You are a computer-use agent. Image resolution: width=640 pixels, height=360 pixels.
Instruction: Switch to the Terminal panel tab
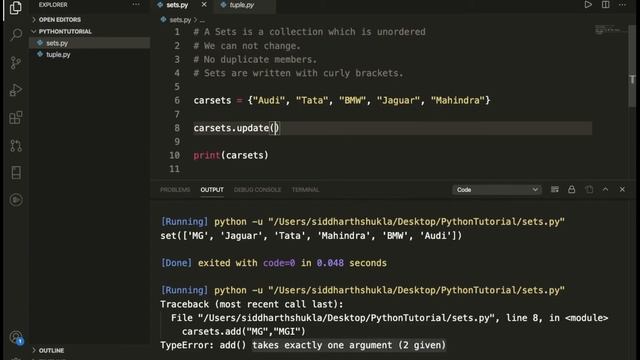(305, 190)
